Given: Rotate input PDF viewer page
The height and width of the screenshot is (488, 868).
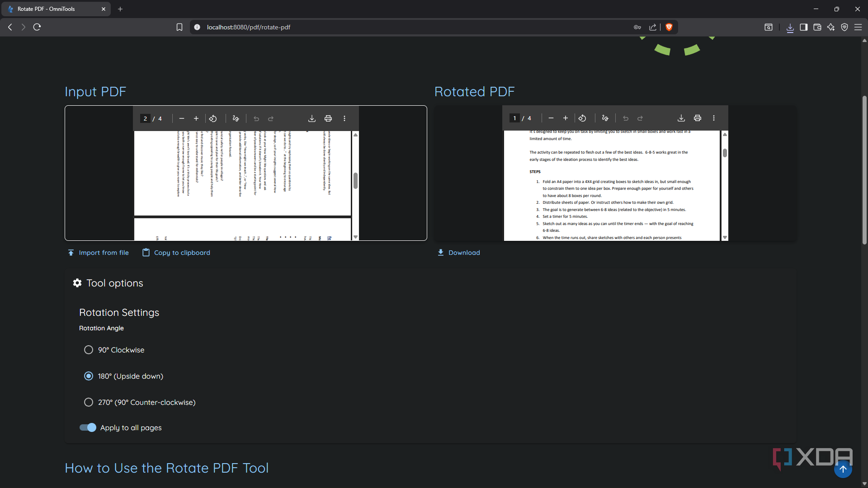Looking at the screenshot, I should [213, 119].
